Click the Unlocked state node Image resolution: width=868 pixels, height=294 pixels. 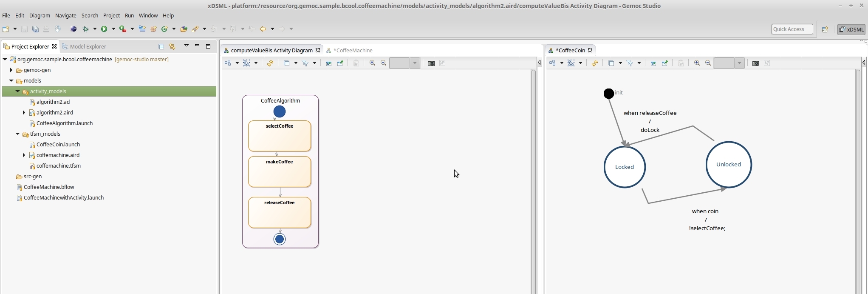728,165
